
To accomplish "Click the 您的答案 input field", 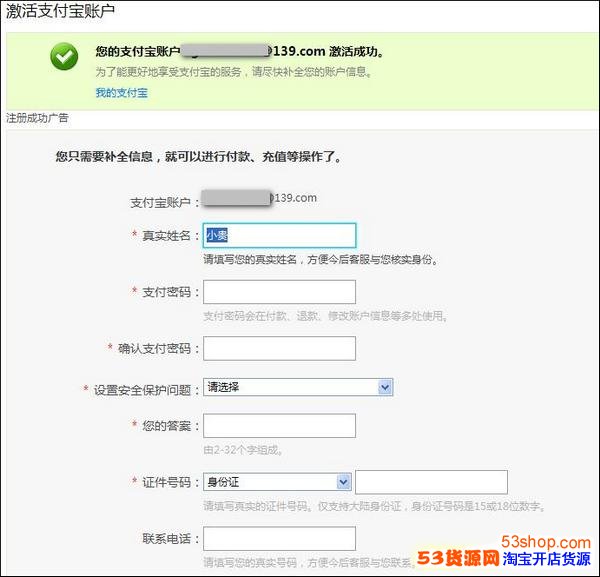I will (279, 425).
